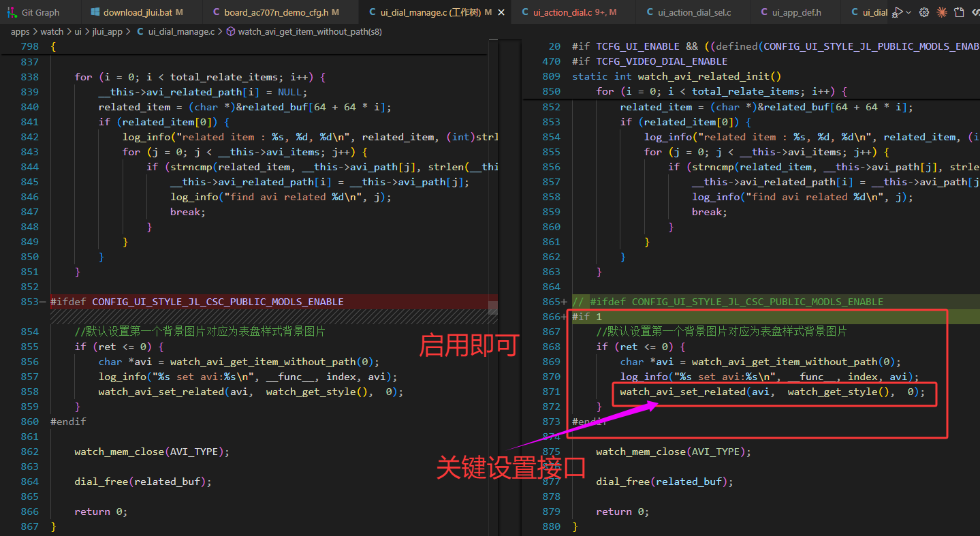The height and width of the screenshot is (536, 980).
Task: Open the ui_app_def.h tab
Action: pos(795,12)
